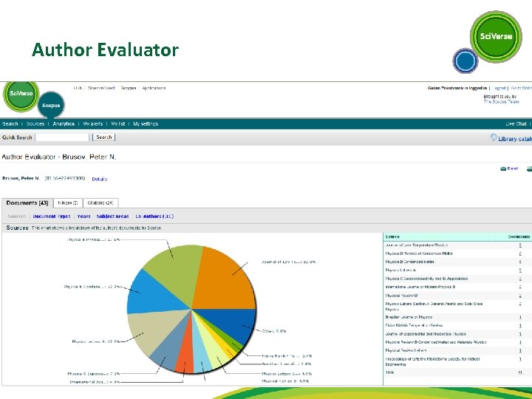Open Live Chat

pyautogui.click(x=516, y=124)
